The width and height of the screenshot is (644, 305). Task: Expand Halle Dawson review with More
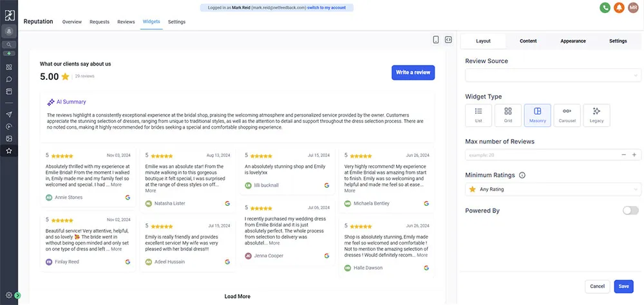(422, 255)
